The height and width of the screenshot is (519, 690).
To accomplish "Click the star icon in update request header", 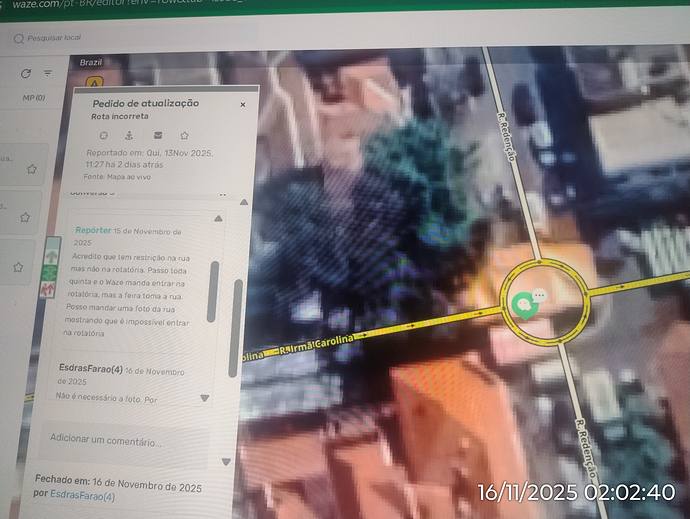I will pos(184,135).
